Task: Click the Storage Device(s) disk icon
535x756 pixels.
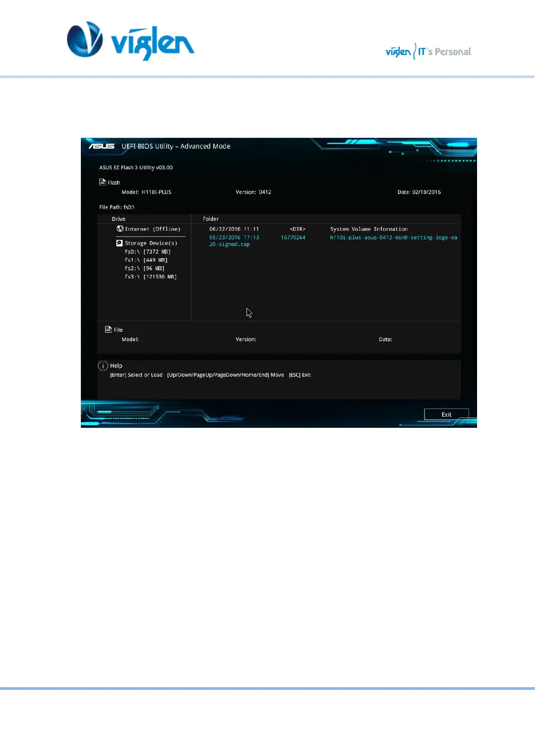Action: [x=119, y=243]
